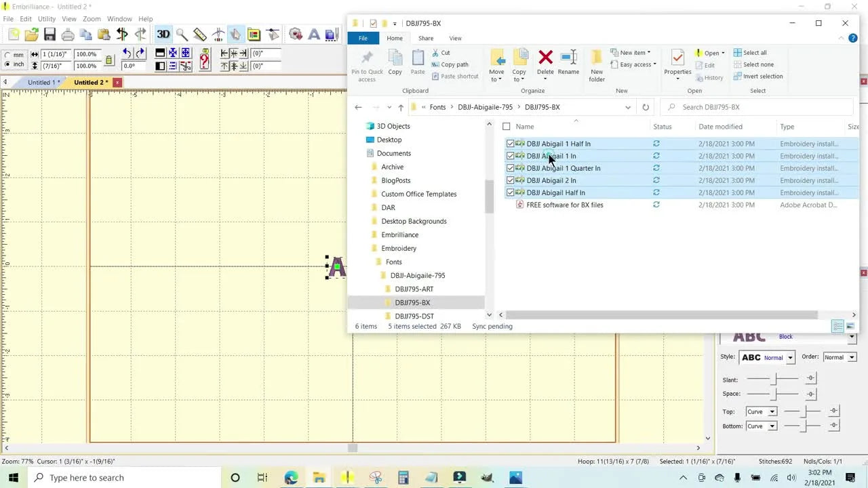Open the Order dropdown showing Normal
The height and width of the screenshot is (488, 868).
coord(840,357)
